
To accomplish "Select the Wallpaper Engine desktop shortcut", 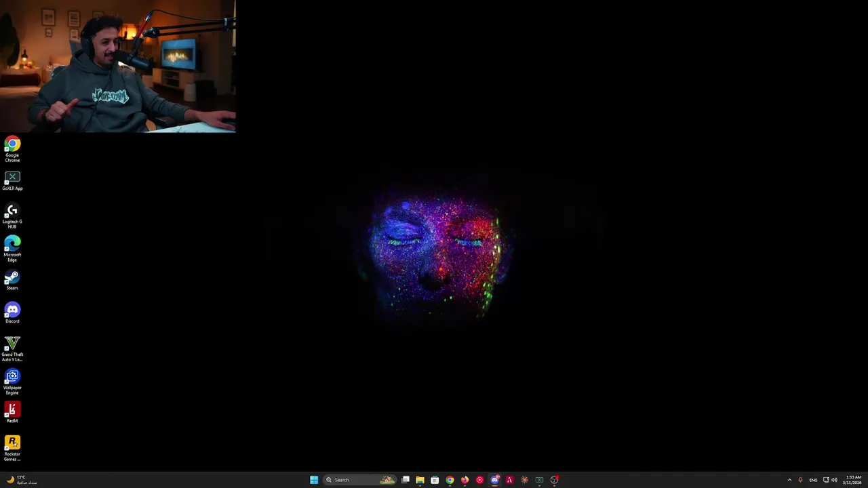I will (x=12, y=382).
